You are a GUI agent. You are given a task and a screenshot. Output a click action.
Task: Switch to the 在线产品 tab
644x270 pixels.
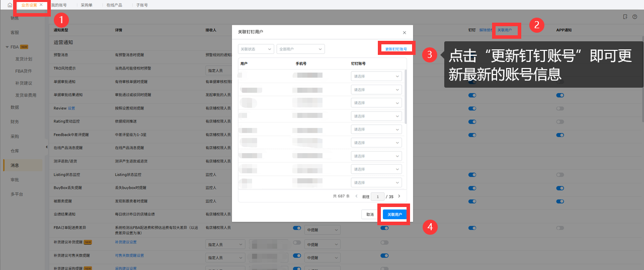click(115, 5)
